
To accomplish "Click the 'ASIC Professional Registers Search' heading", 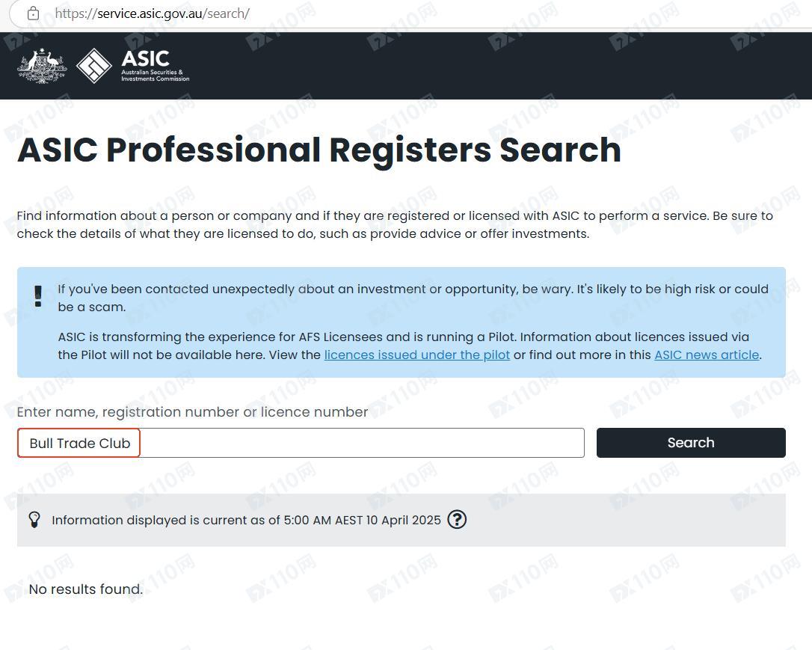I will (319, 150).
